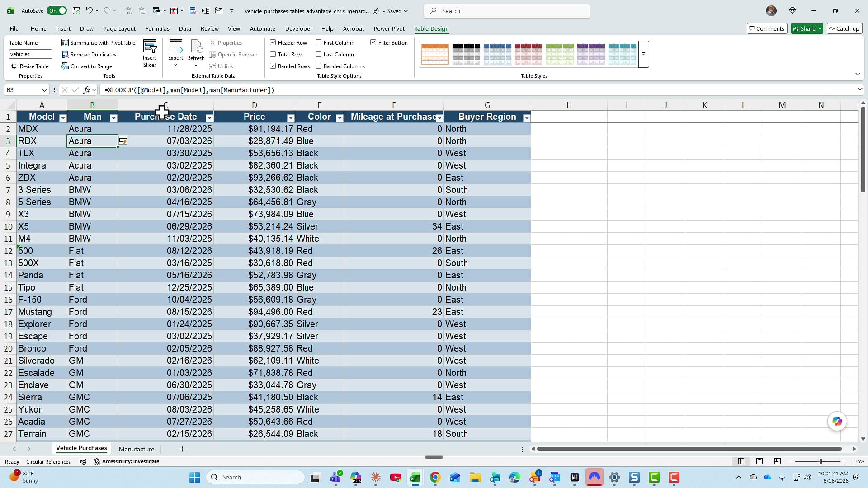Open Windows Start menu
The height and width of the screenshot is (488, 868).
(194, 477)
